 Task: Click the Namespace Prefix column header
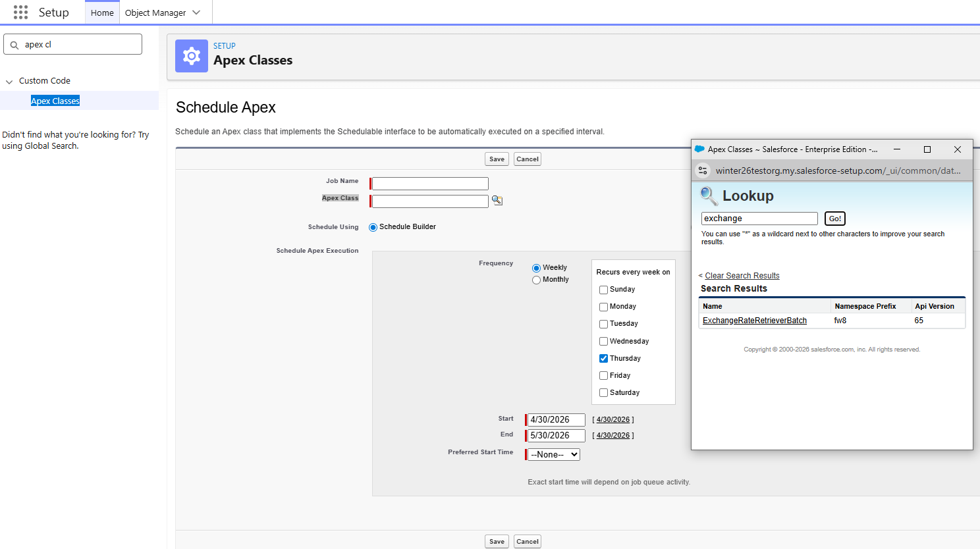pos(865,306)
